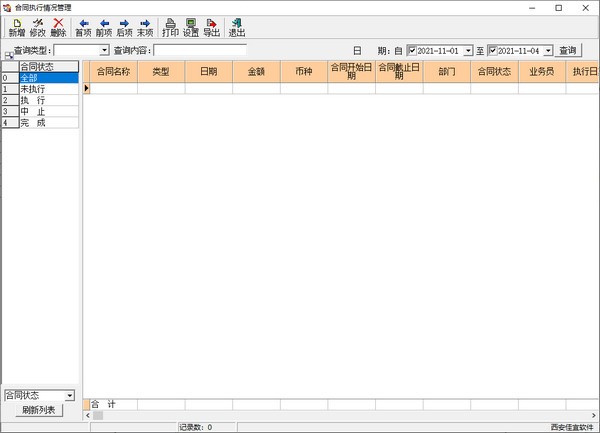Go to previous record with 前项
Image resolution: width=600 pixels, height=433 pixels.
[x=104, y=27]
